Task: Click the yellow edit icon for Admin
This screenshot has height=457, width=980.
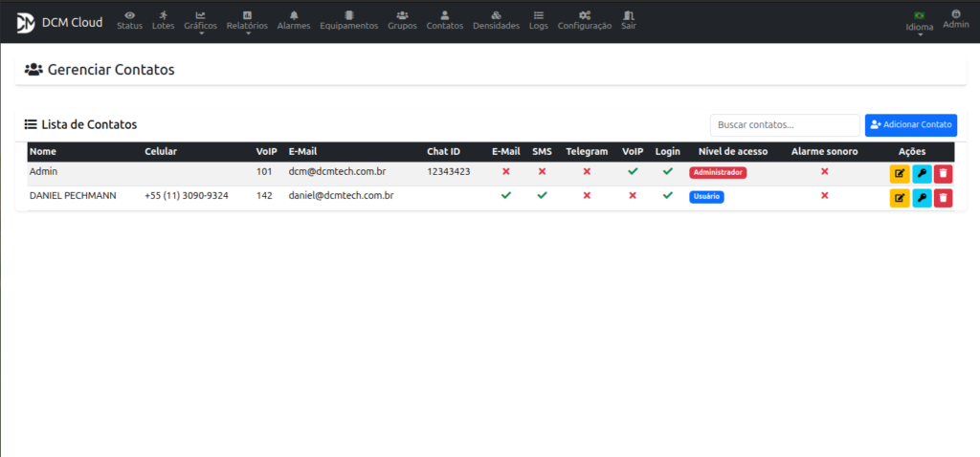Action: (900, 173)
